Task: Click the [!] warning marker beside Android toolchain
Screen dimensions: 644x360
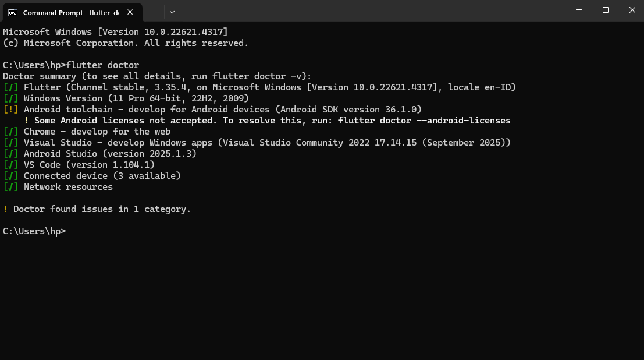Action: [x=10, y=109]
